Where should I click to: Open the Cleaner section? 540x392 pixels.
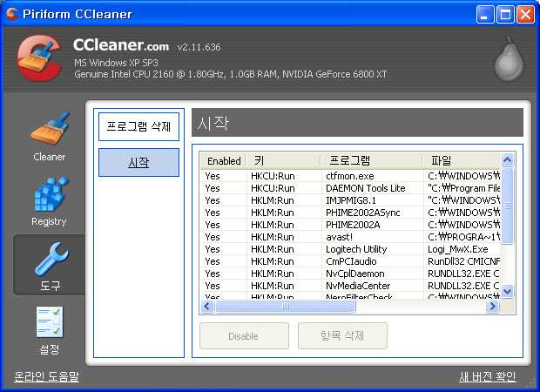(x=50, y=137)
